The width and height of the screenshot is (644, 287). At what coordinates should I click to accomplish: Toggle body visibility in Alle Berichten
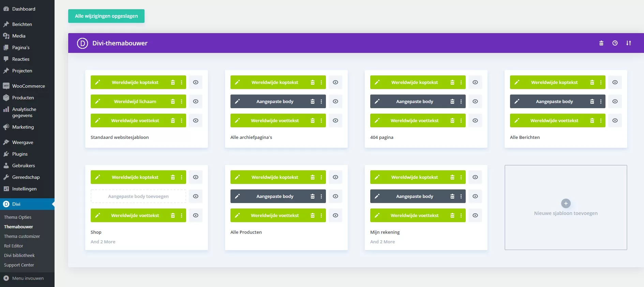point(615,101)
